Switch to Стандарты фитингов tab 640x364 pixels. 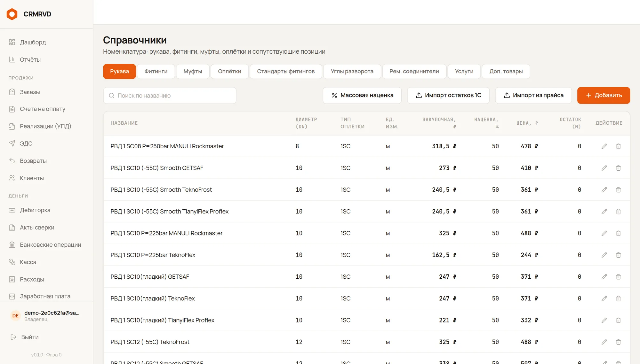(286, 71)
